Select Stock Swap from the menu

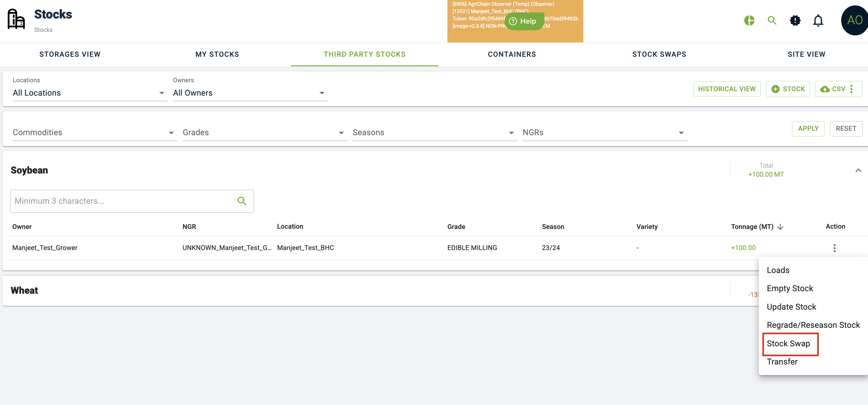(x=813, y=343)
